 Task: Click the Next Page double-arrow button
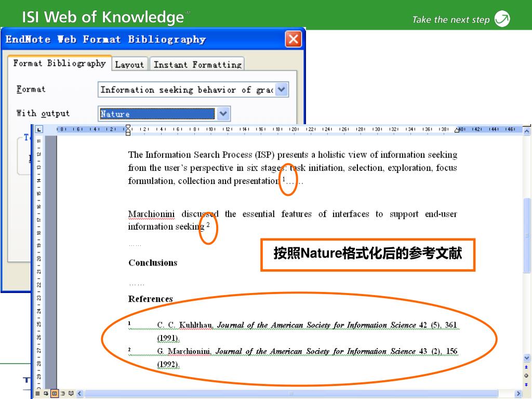(x=526, y=384)
